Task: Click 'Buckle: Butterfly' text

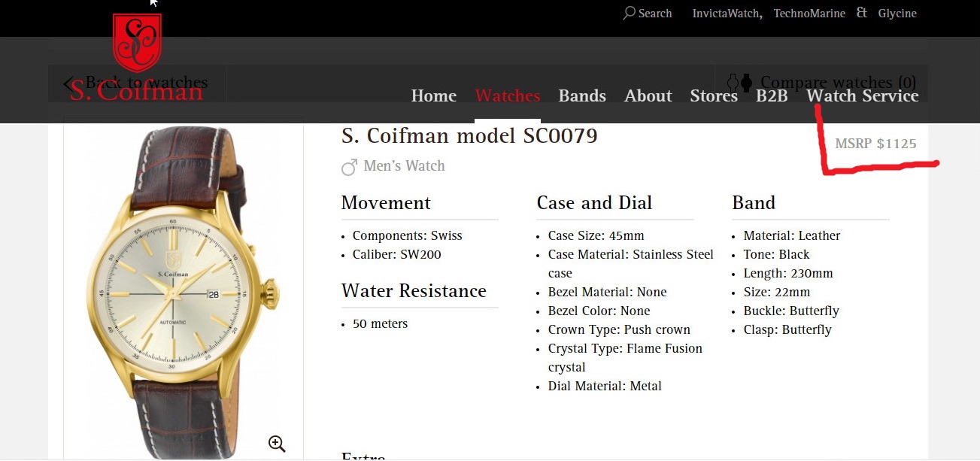Action: pos(791,311)
